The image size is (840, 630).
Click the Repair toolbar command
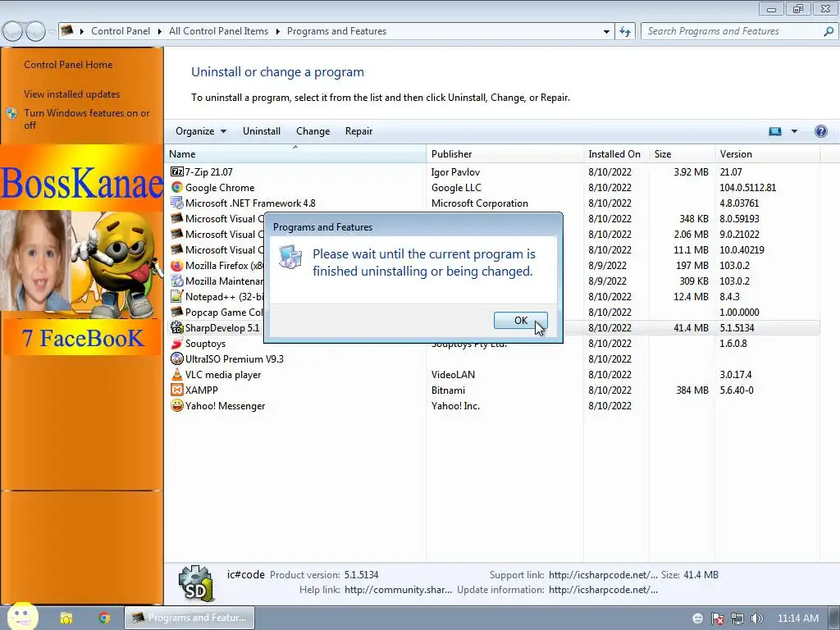coord(358,131)
